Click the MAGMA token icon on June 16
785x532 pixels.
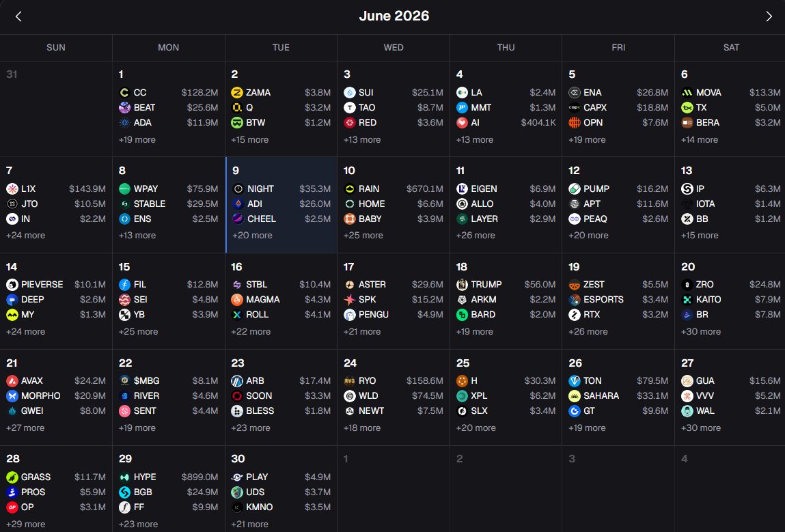click(x=237, y=299)
